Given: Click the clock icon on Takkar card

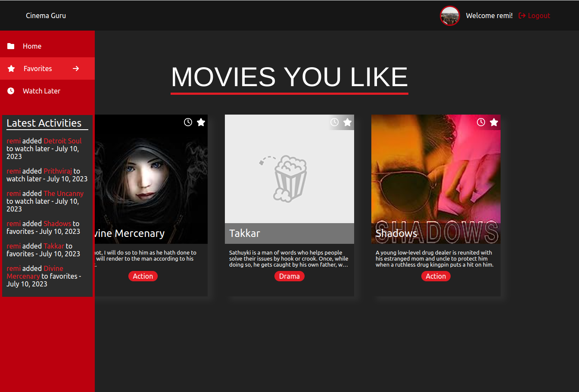Looking at the screenshot, I should (x=334, y=122).
